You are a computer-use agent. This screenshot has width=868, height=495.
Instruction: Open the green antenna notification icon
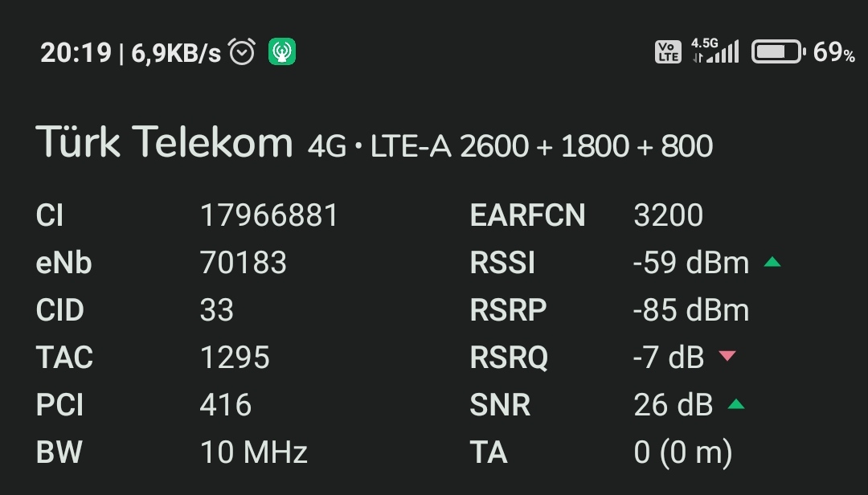(282, 51)
